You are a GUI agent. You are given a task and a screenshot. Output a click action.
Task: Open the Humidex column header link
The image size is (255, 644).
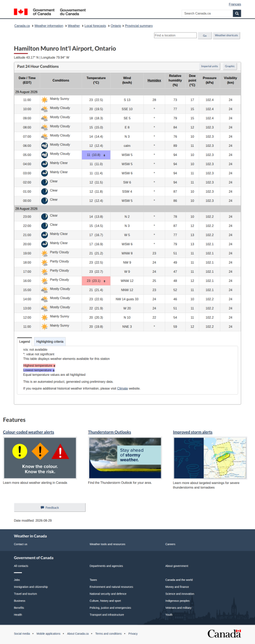point(154,81)
